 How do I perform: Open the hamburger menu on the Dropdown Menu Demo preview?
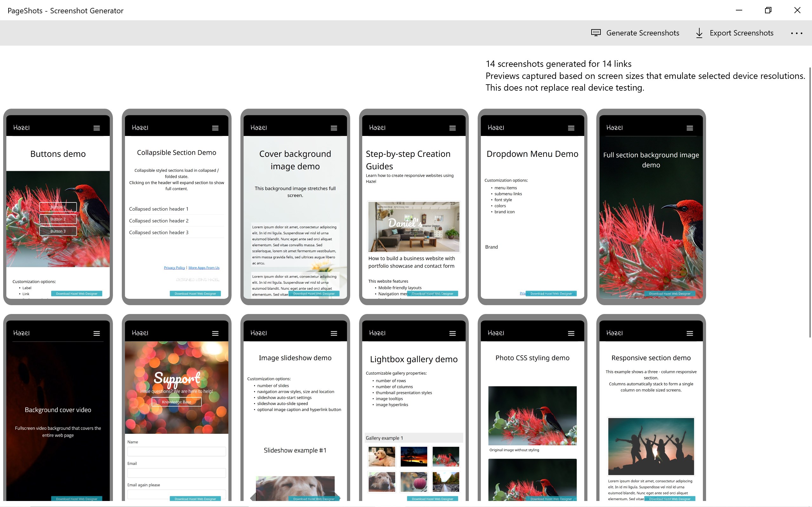pos(570,127)
